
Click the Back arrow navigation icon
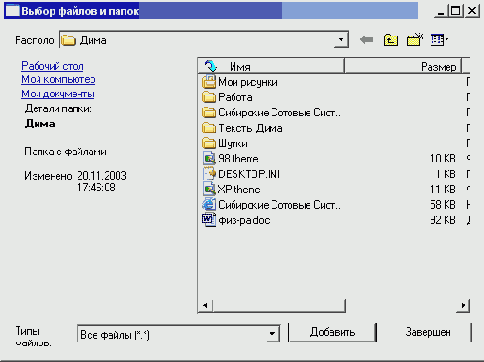tap(367, 40)
